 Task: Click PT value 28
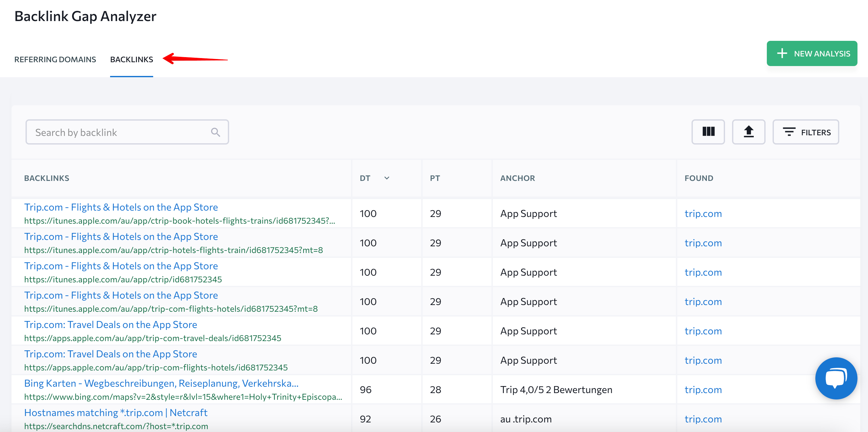[x=435, y=390]
